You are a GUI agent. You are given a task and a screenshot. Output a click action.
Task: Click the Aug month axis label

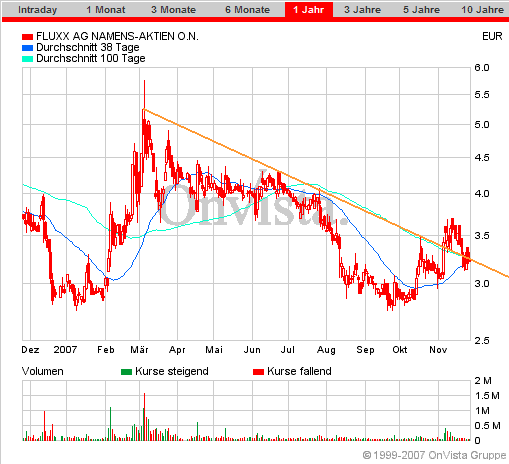[x=326, y=350]
